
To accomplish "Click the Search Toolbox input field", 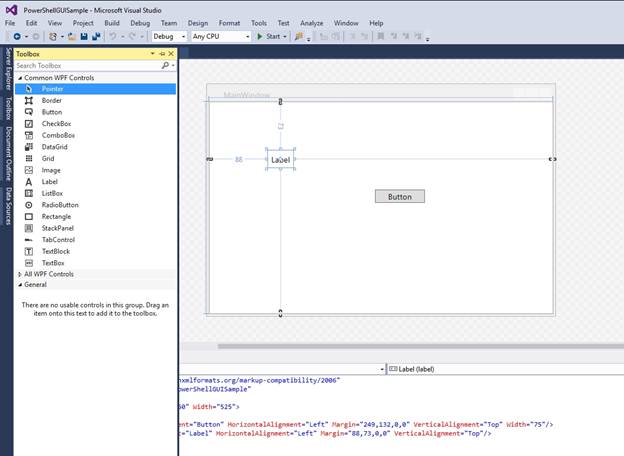I will click(88, 66).
